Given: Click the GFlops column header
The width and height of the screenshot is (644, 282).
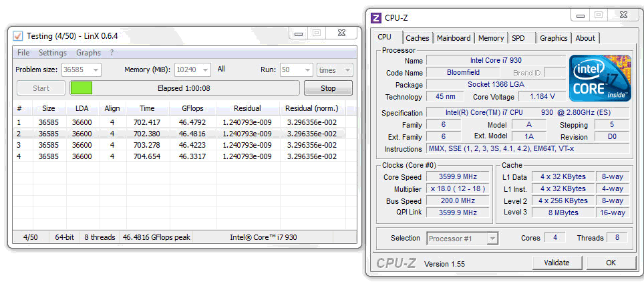Looking at the screenshot, I should click(192, 108).
